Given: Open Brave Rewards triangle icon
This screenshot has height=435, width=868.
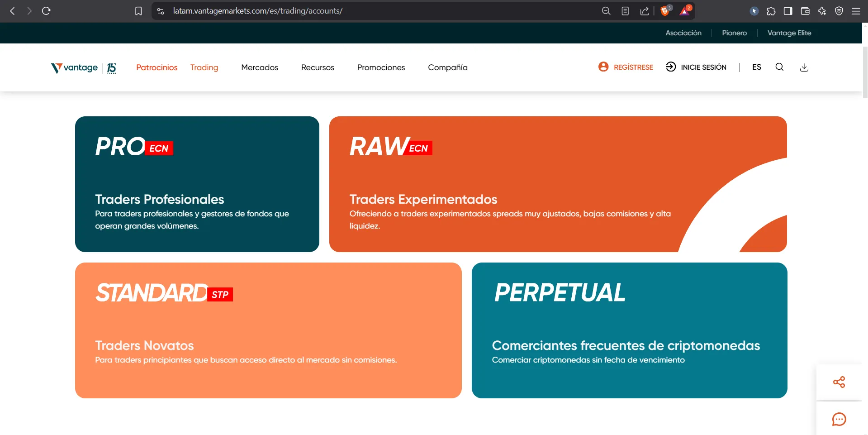Looking at the screenshot, I should pyautogui.click(x=685, y=11).
